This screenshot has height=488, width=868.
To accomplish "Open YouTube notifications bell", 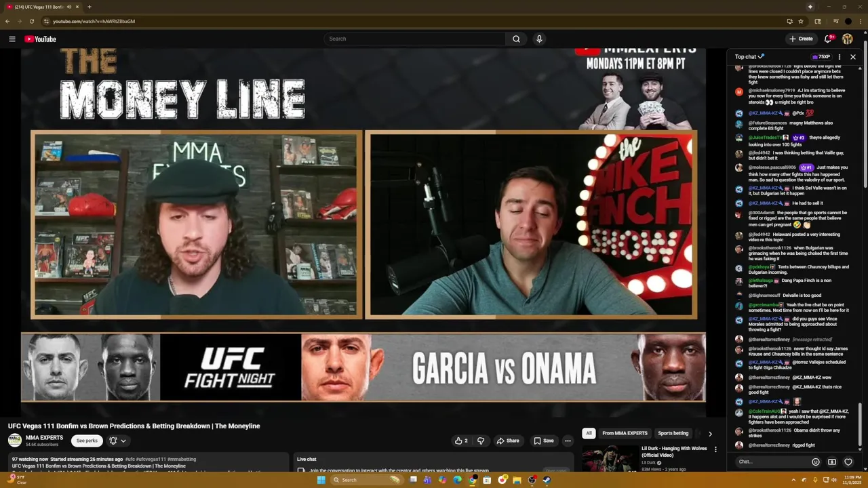I will [828, 39].
